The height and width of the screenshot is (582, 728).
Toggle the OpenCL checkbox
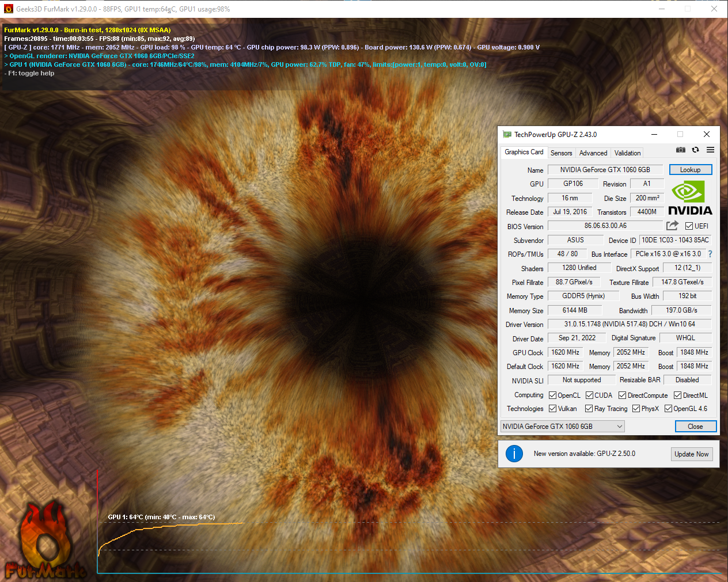[552, 395]
